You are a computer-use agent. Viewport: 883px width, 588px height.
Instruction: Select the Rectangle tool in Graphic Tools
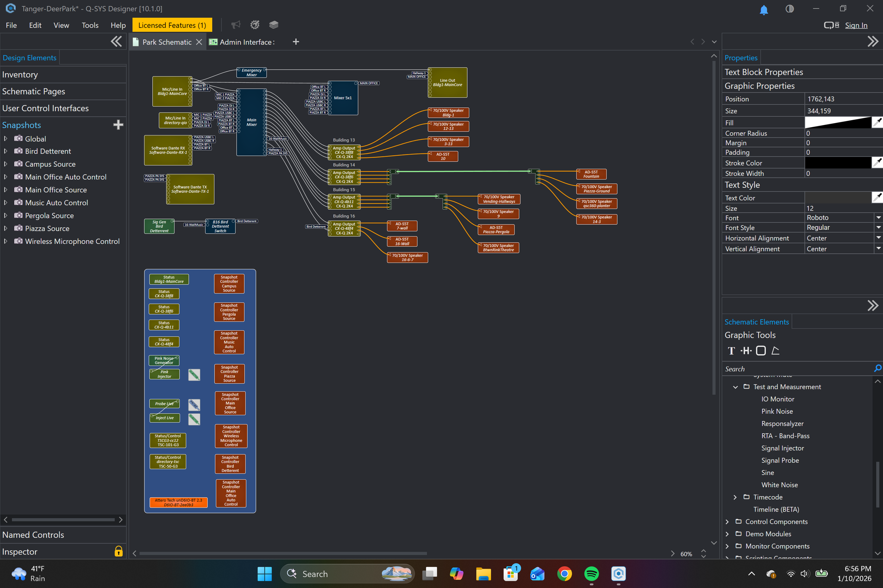[761, 350]
